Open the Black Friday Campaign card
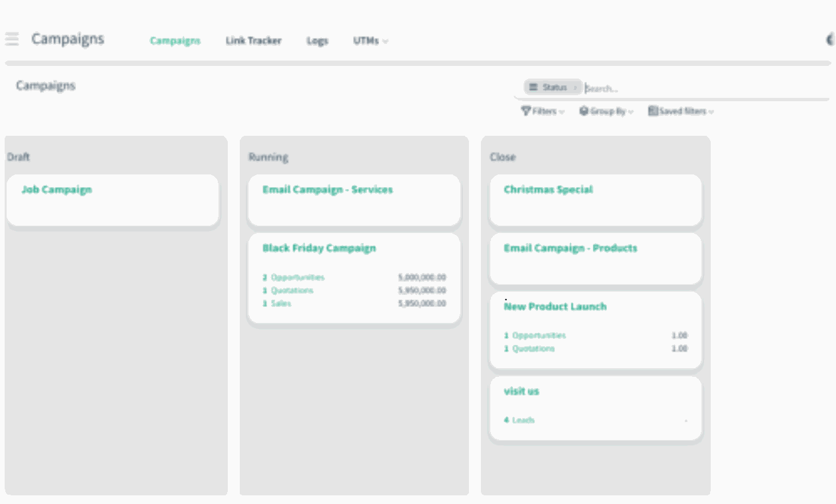Viewport: 836px width, 504px height. pos(319,248)
